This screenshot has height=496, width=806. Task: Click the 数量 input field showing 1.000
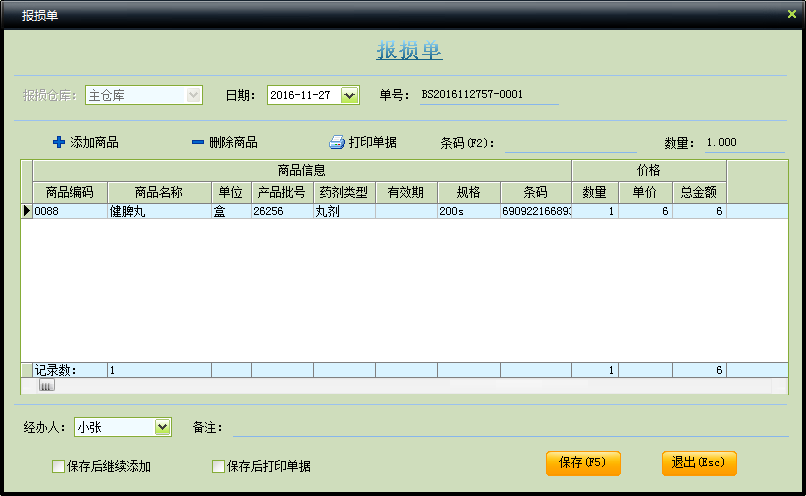[744, 143]
